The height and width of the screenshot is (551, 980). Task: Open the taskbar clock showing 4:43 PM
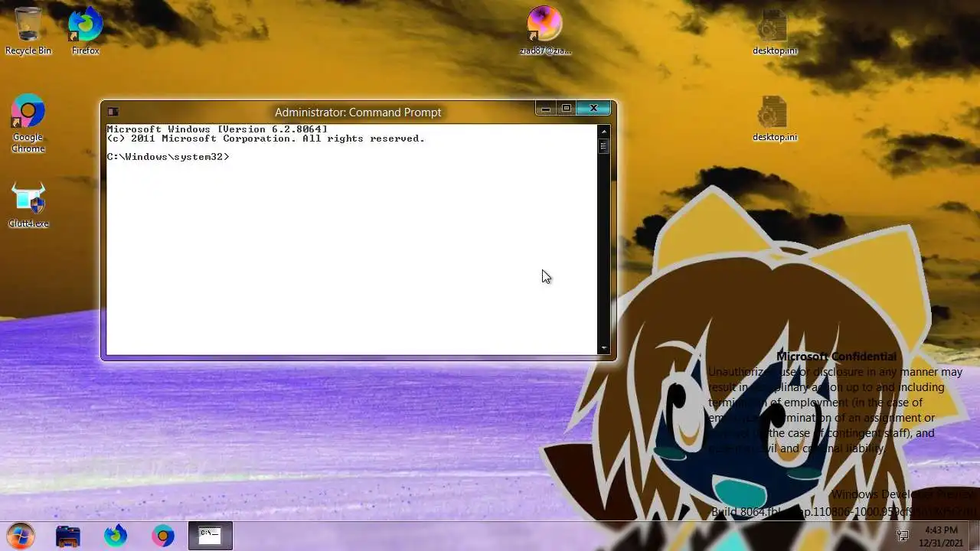[941, 536]
